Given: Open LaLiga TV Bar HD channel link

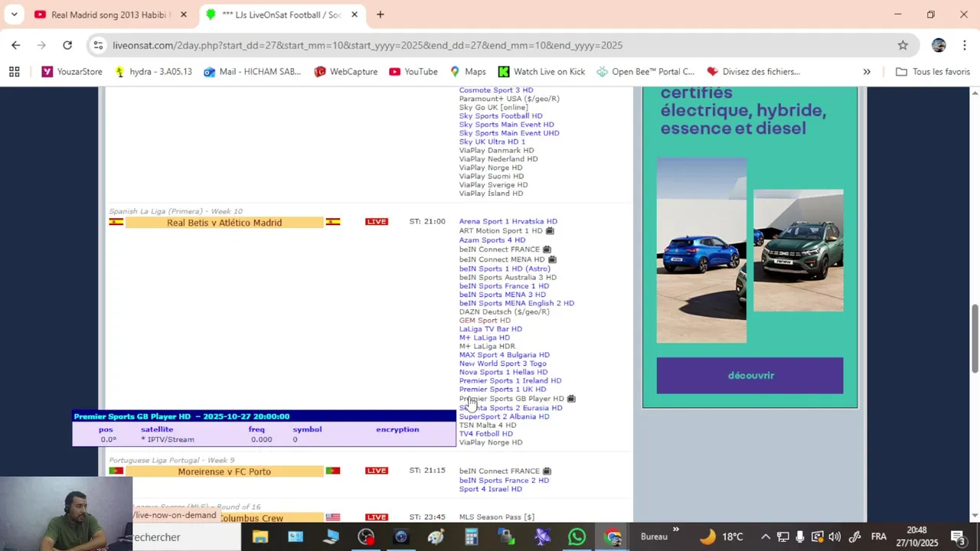Looking at the screenshot, I should pyautogui.click(x=490, y=329).
